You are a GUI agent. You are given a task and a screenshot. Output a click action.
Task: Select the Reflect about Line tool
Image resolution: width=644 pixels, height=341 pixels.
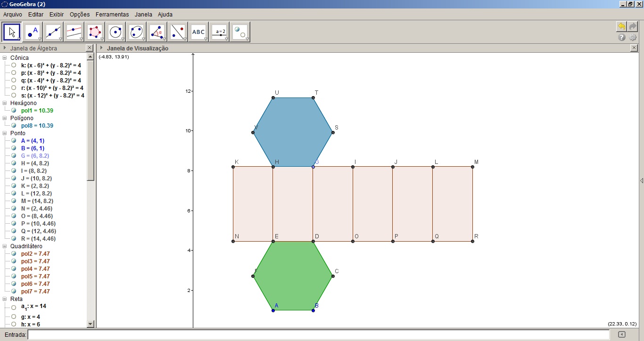point(178,32)
